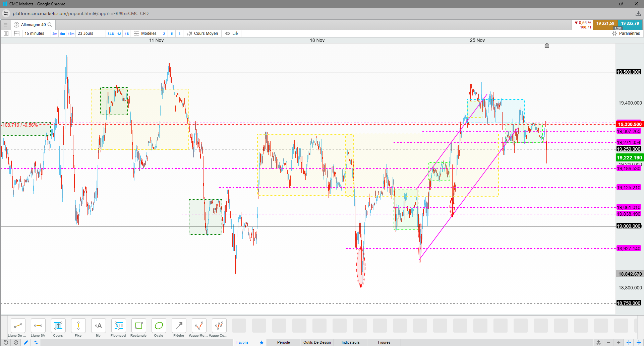Open the 15 minutes timeframe dropdown

pyautogui.click(x=35, y=33)
